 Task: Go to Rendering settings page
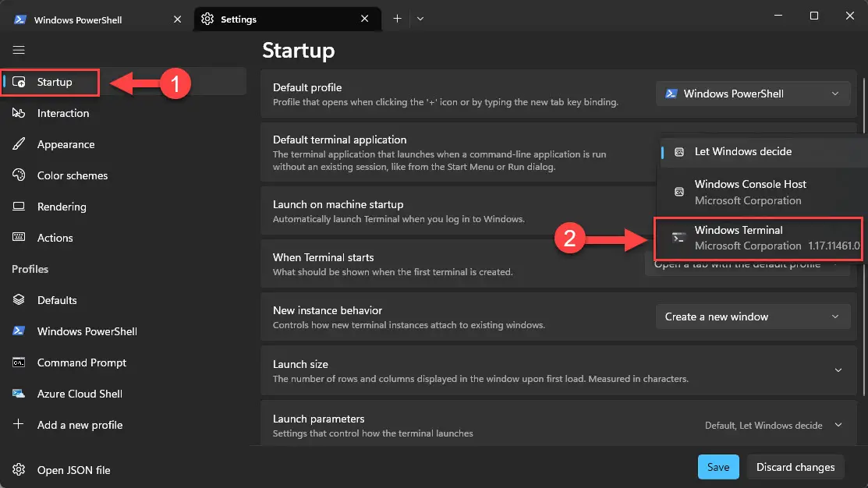coord(124,207)
